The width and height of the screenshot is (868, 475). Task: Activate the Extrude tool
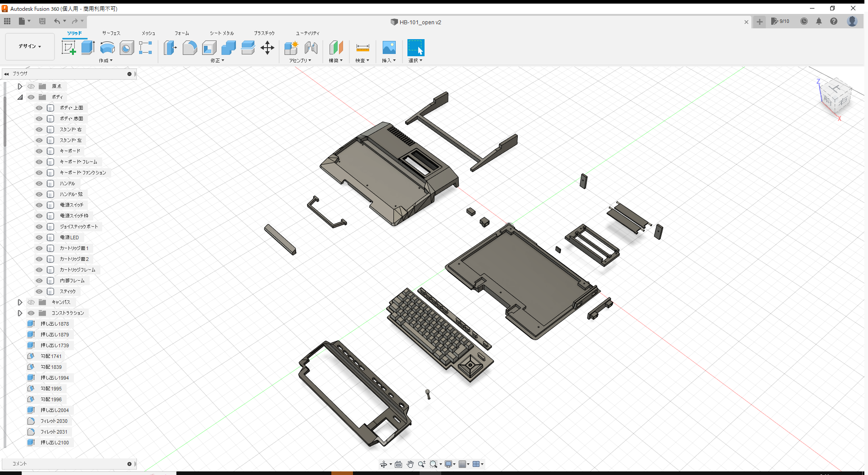[x=87, y=47]
